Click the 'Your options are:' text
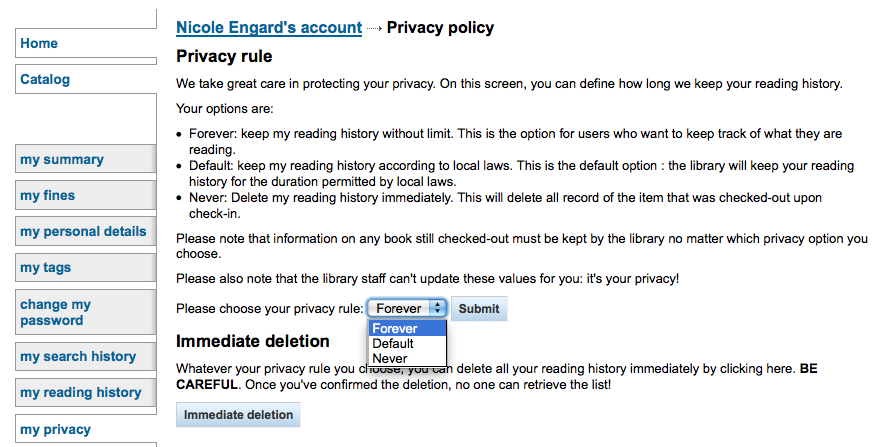873x447 pixels. (225, 109)
